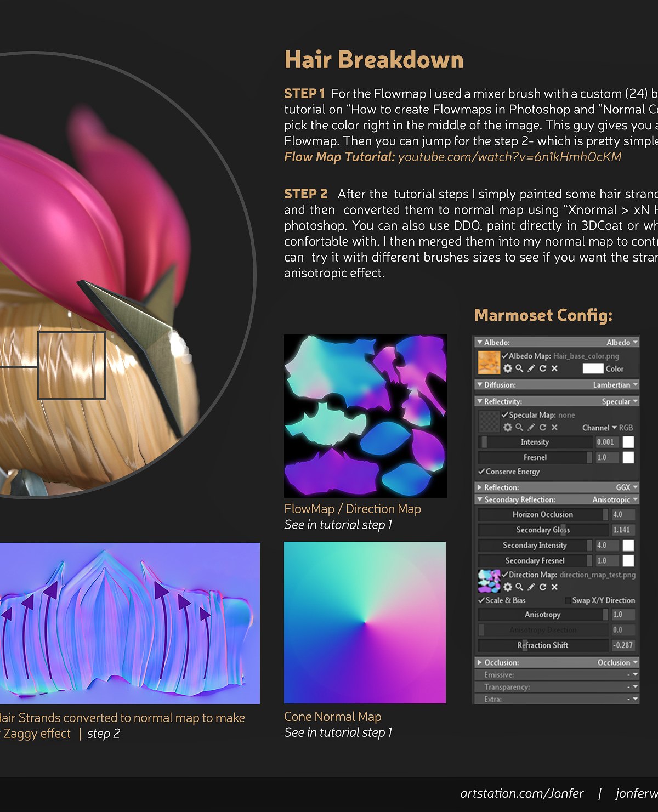Click the Intensity slider
This screenshot has height=812, width=658.
pyautogui.click(x=535, y=442)
